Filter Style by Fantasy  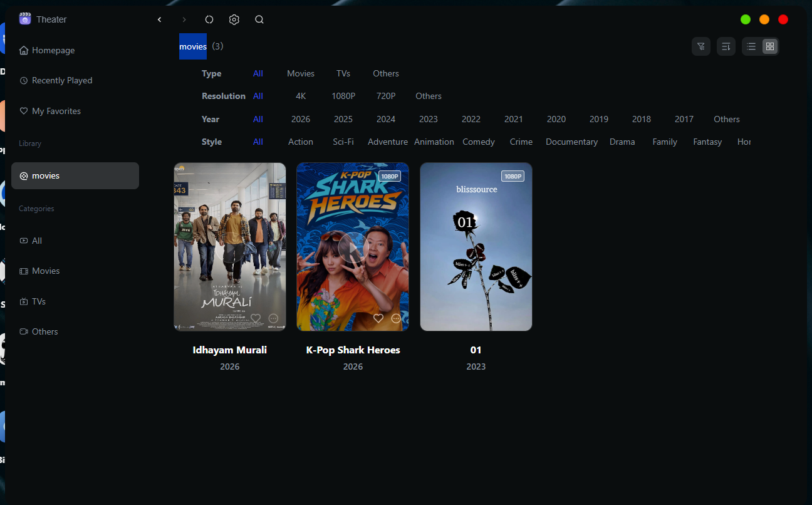tap(707, 142)
